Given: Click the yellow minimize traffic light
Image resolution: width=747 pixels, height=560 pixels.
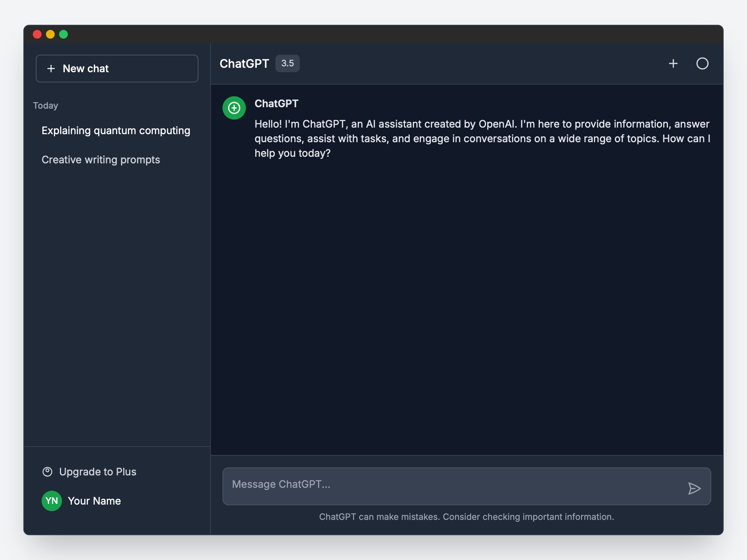Looking at the screenshot, I should tap(50, 34).
